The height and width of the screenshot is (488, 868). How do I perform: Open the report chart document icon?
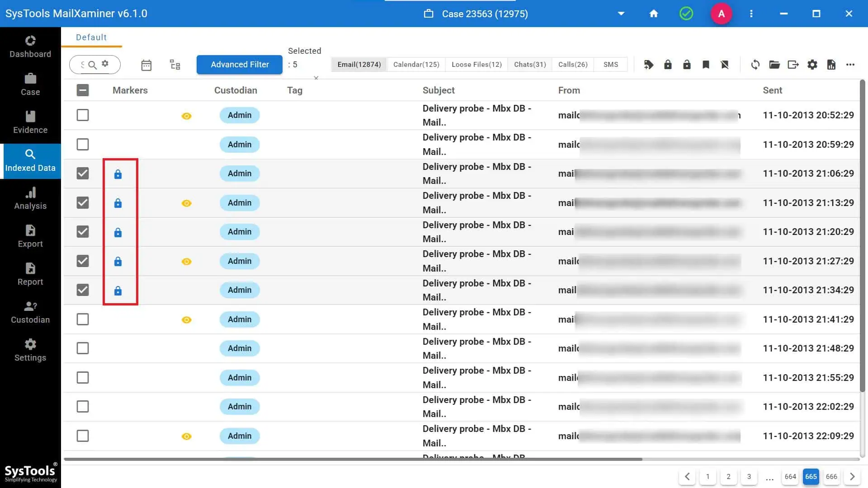coord(831,65)
